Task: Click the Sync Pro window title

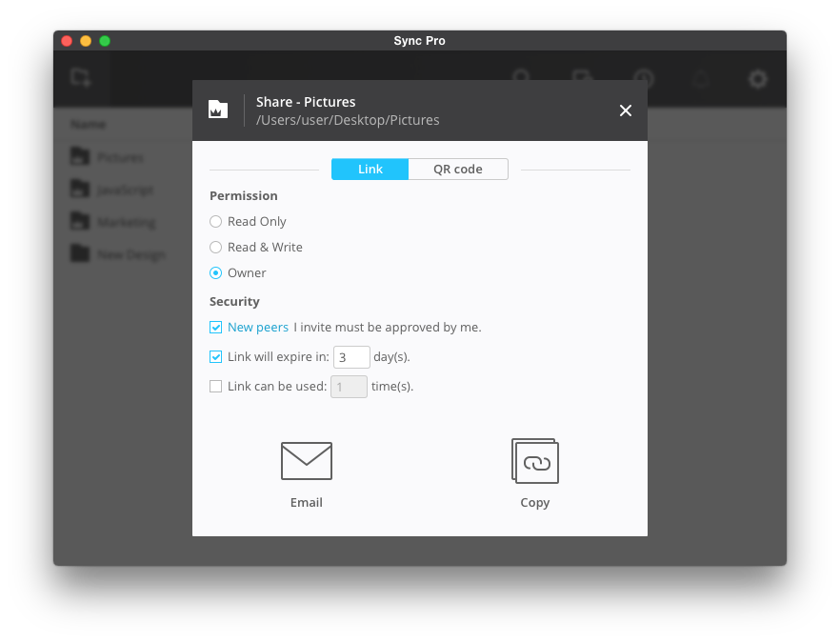Action: pos(419,41)
